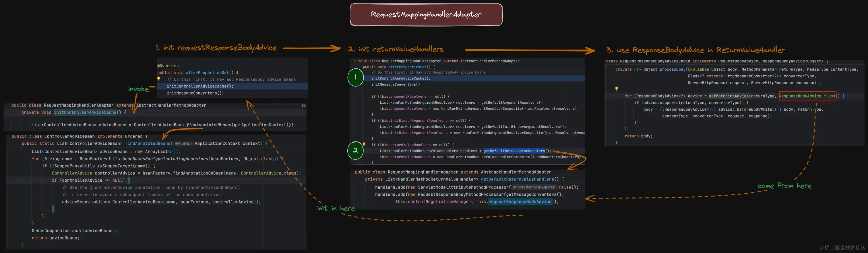Click ServletModelAttributeMethodProcessor constructor

tap(463, 187)
